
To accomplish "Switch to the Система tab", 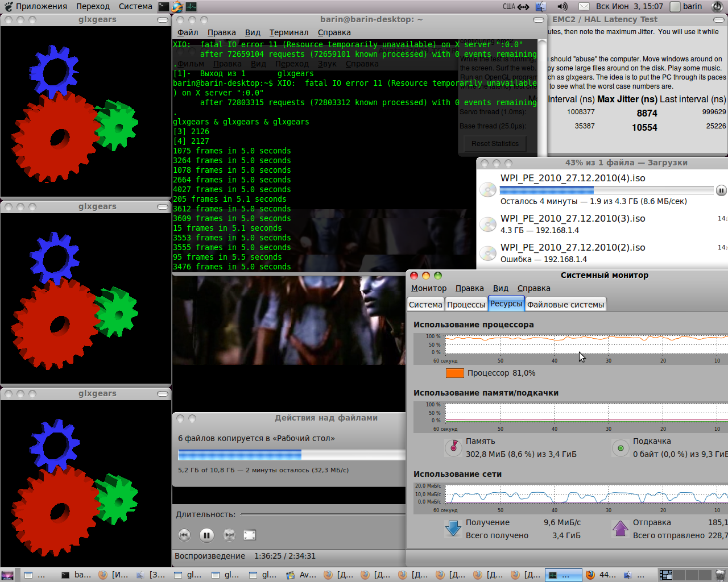I will tap(425, 305).
